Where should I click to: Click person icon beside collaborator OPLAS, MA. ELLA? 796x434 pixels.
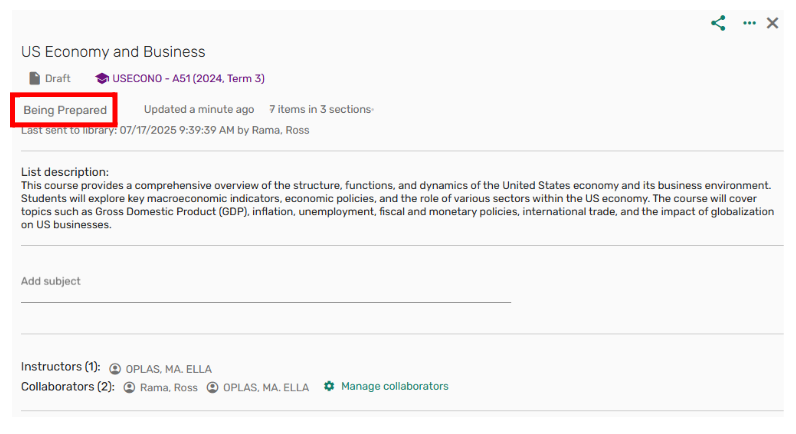[x=212, y=387]
